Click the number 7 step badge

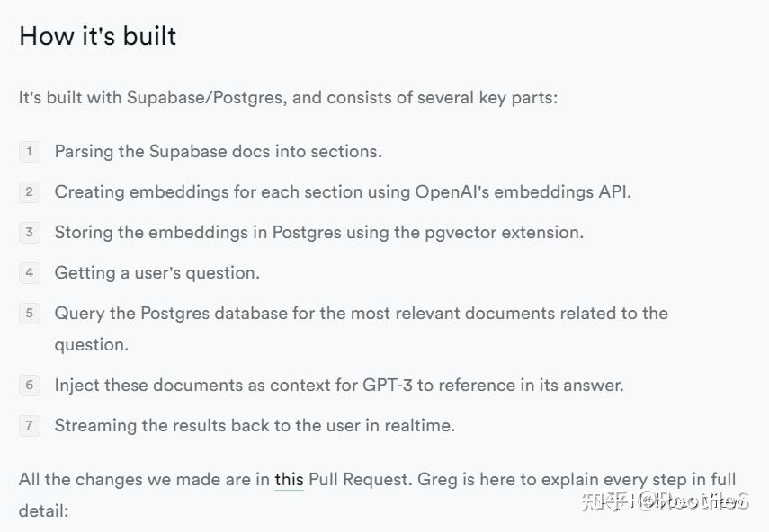pyautogui.click(x=30, y=425)
